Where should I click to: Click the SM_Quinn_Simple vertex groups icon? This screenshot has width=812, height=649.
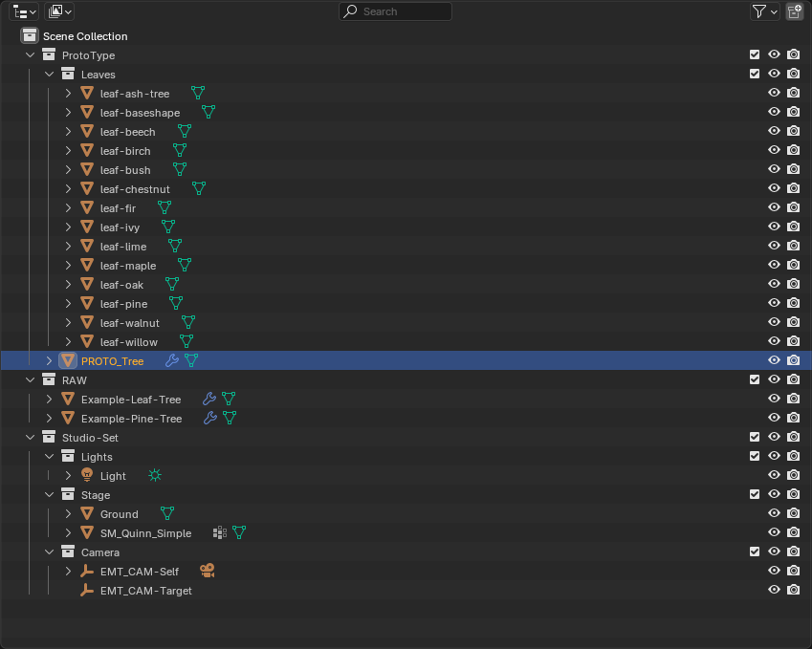[x=219, y=532]
